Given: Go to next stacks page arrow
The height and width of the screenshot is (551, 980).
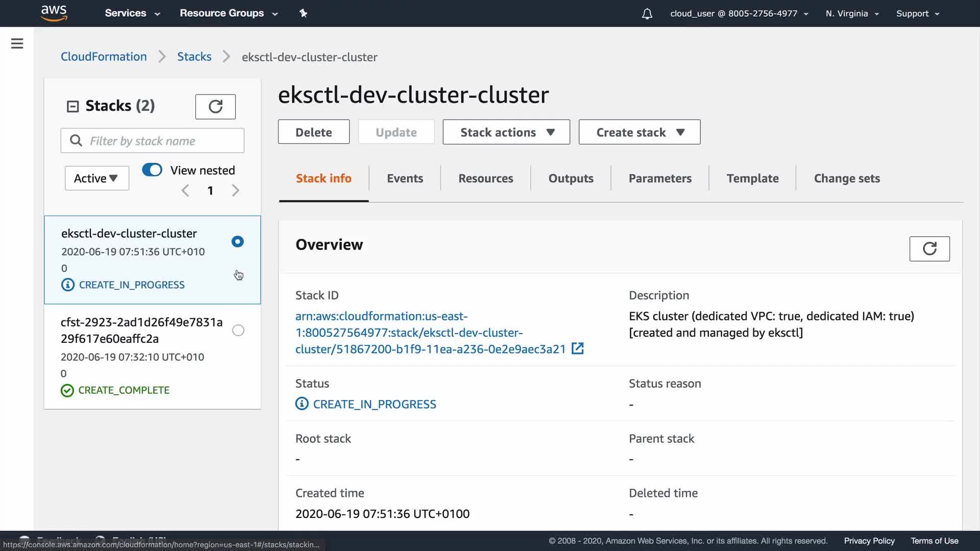Looking at the screenshot, I should point(235,190).
